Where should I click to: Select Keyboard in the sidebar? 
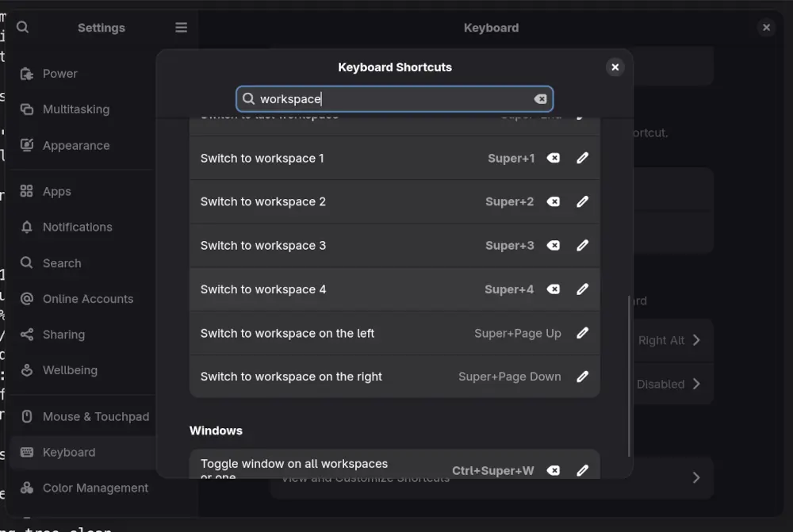82,452
